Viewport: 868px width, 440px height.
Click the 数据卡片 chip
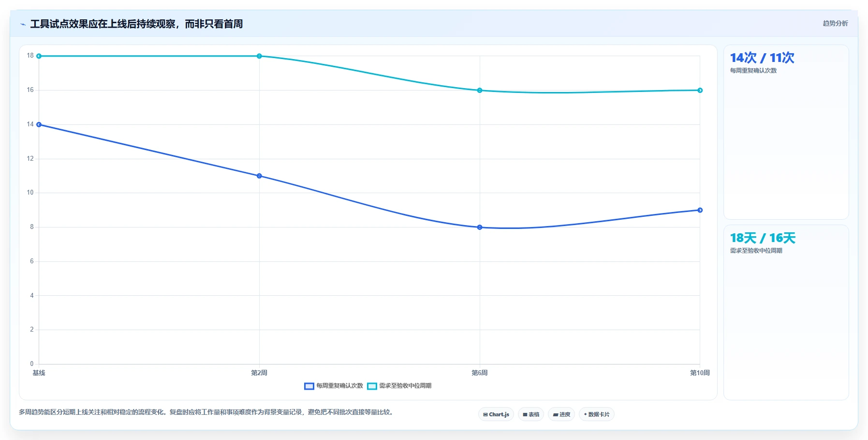click(x=596, y=414)
